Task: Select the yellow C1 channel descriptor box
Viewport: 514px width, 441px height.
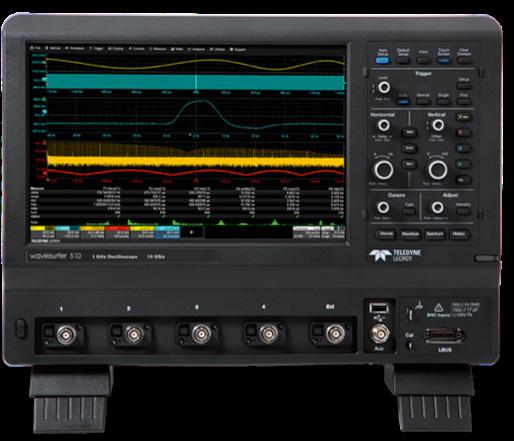Action: 43,232
